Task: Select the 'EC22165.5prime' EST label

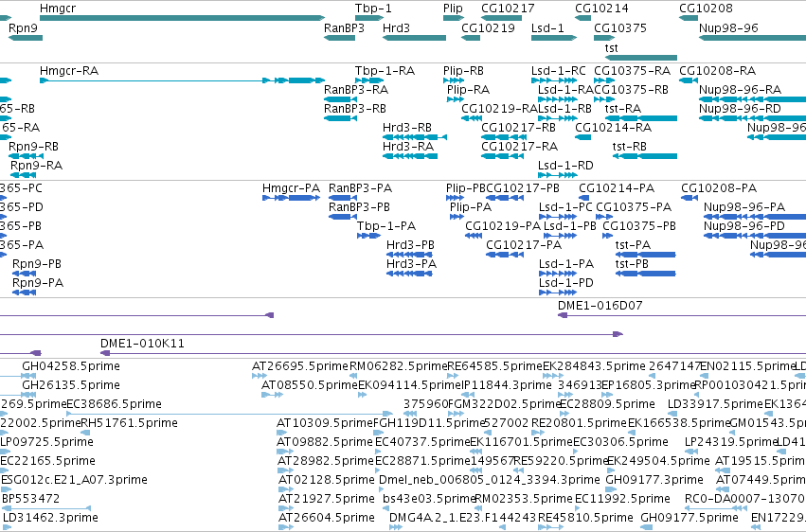Action: coord(47,461)
